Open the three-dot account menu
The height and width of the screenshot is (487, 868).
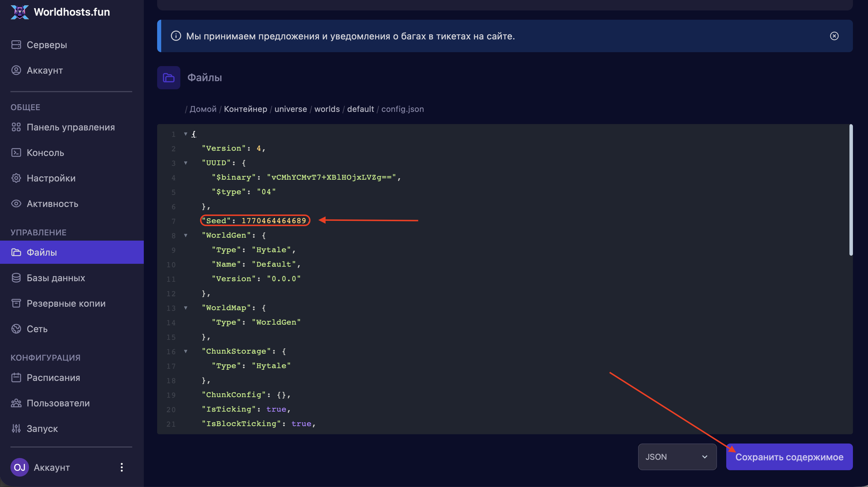pyautogui.click(x=122, y=467)
